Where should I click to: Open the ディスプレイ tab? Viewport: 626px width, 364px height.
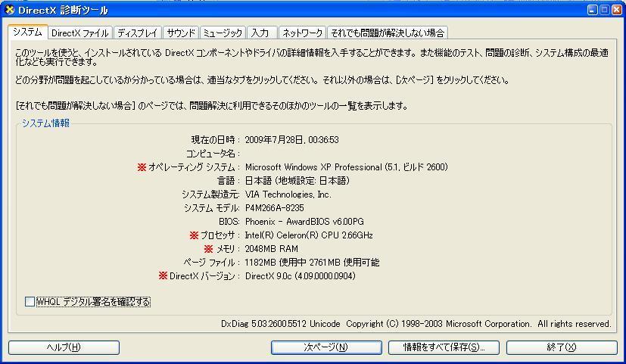[x=138, y=33]
